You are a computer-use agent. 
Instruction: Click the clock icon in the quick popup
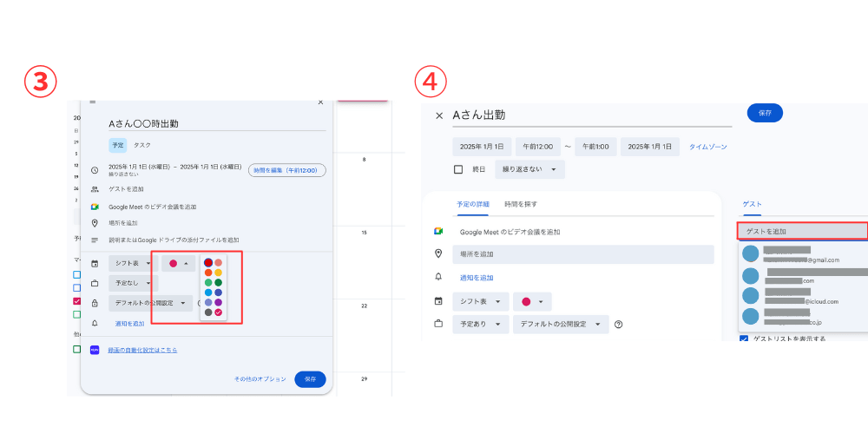click(95, 170)
